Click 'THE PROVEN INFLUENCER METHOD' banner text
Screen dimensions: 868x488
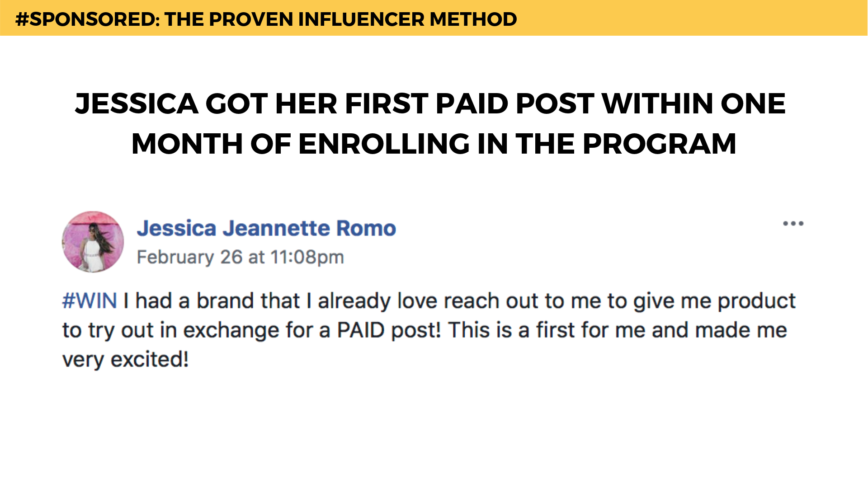(340, 19)
